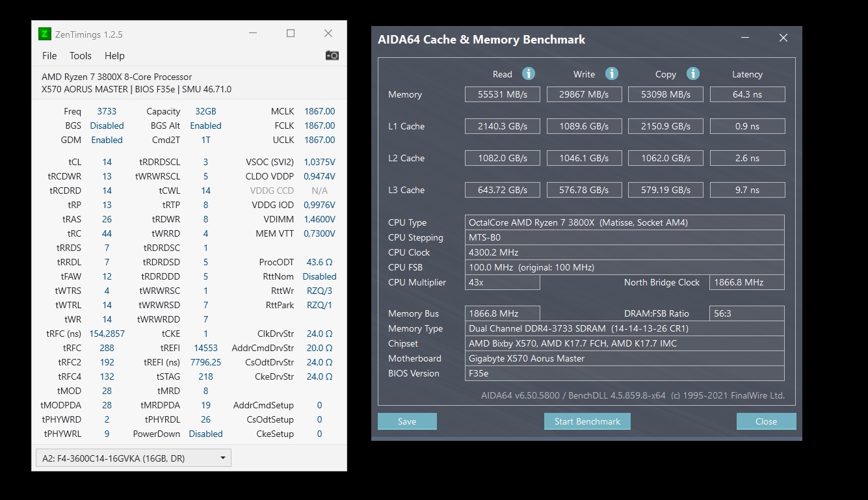Click L2 Cache latency 2.6 ns
This screenshot has width=868, height=500.
click(x=747, y=158)
